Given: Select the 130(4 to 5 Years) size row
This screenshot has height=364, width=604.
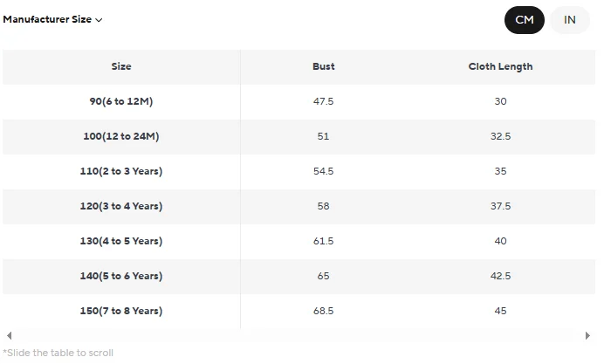Looking at the screenshot, I should coord(299,241).
